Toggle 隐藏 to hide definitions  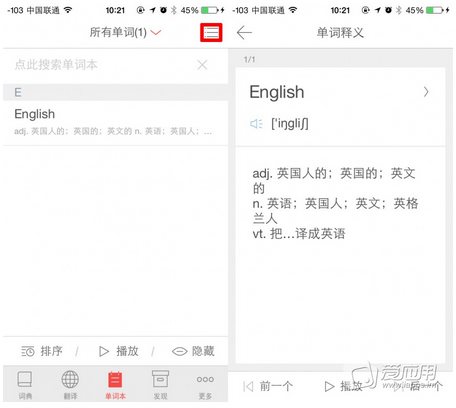click(x=193, y=351)
